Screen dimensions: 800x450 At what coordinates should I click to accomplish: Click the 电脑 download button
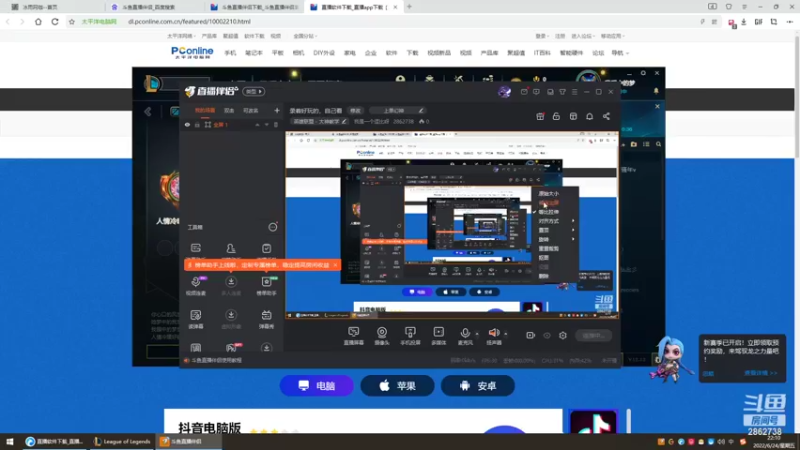pyautogui.click(x=316, y=386)
